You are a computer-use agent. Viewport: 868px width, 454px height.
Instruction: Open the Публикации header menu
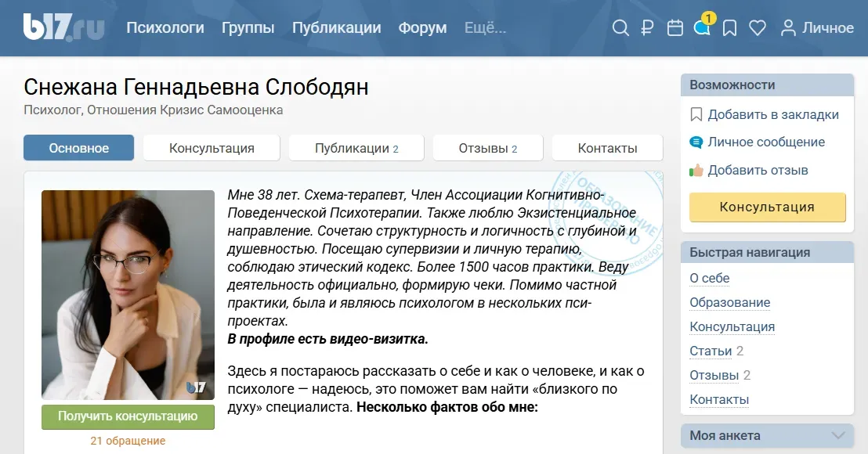point(337,27)
